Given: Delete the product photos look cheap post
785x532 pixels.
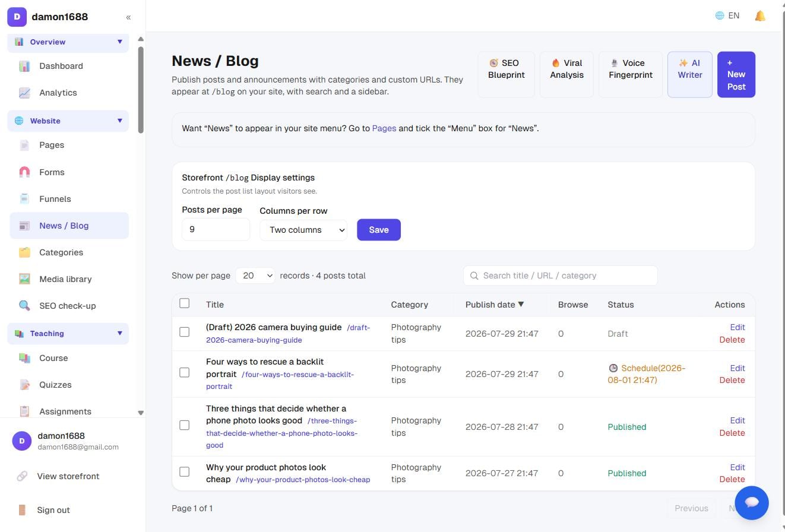Looking at the screenshot, I should click(732, 479).
